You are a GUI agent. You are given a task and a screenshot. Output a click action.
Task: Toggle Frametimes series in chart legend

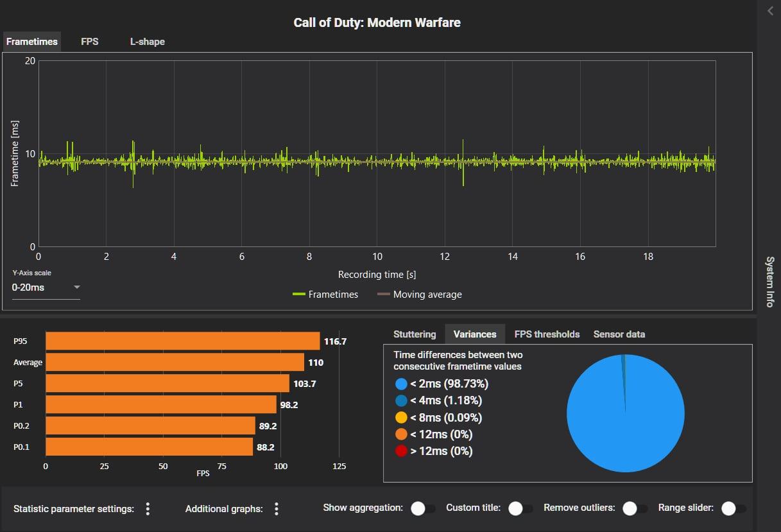[x=325, y=295]
